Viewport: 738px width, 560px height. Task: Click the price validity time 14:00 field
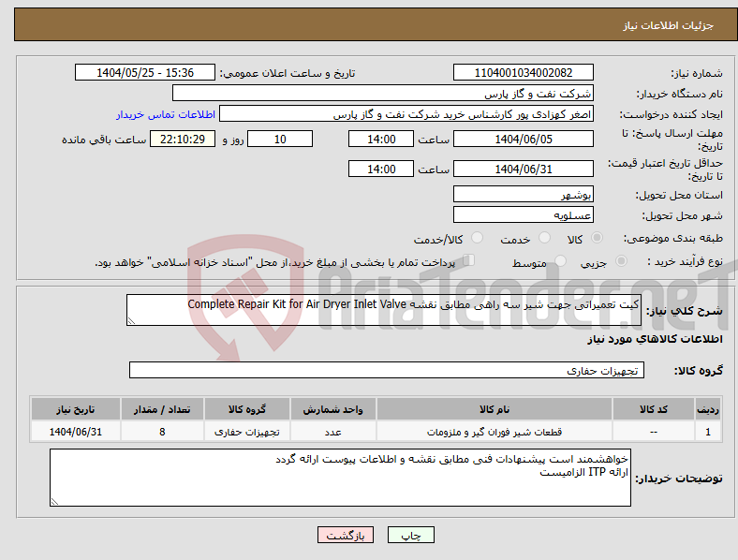tap(381, 169)
